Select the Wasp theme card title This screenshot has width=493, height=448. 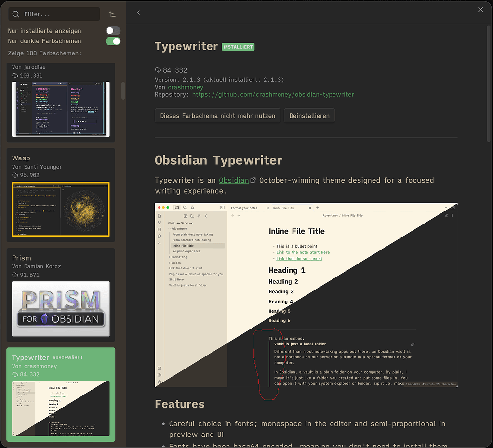(21, 158)
